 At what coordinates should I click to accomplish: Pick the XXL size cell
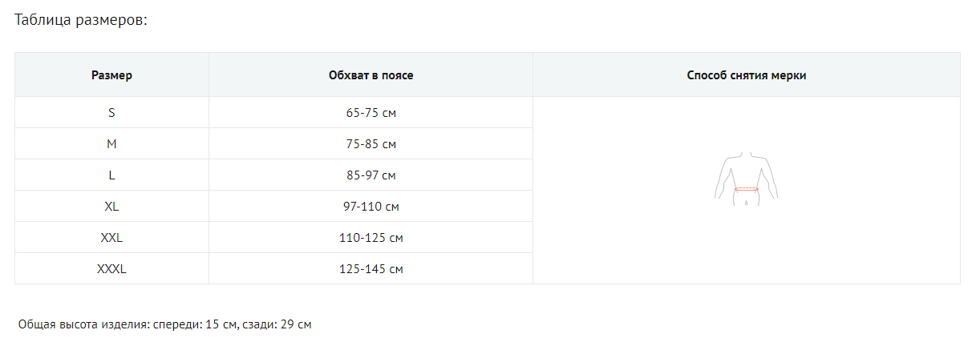click(111, 238)
